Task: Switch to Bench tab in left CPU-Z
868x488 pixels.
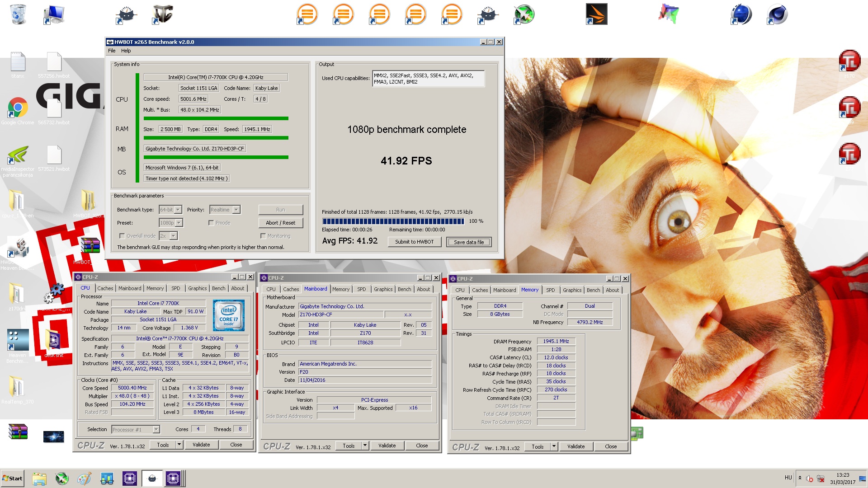Action: 218,288
